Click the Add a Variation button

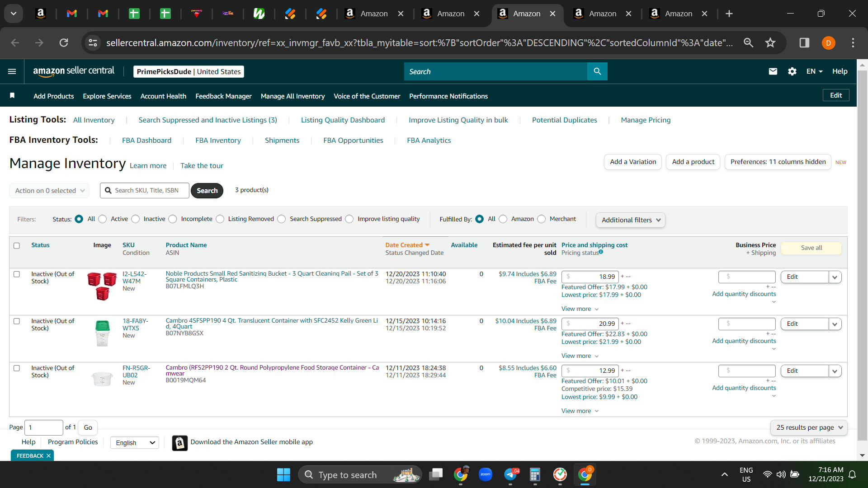pos(633,162)
